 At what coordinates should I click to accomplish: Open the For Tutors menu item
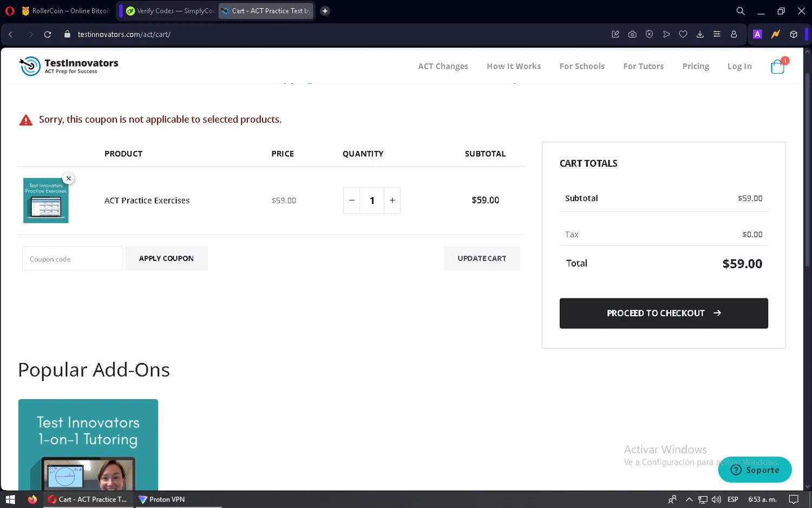643,66
